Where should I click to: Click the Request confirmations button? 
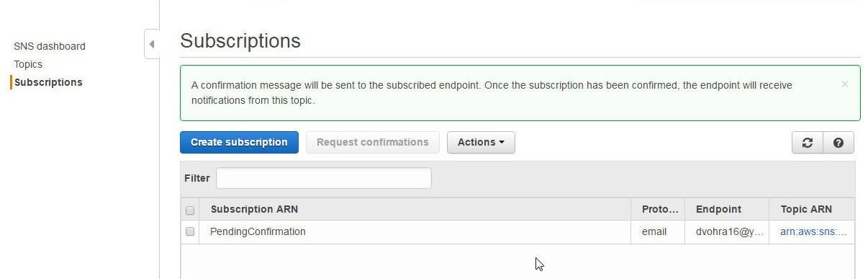pos(373,143)
